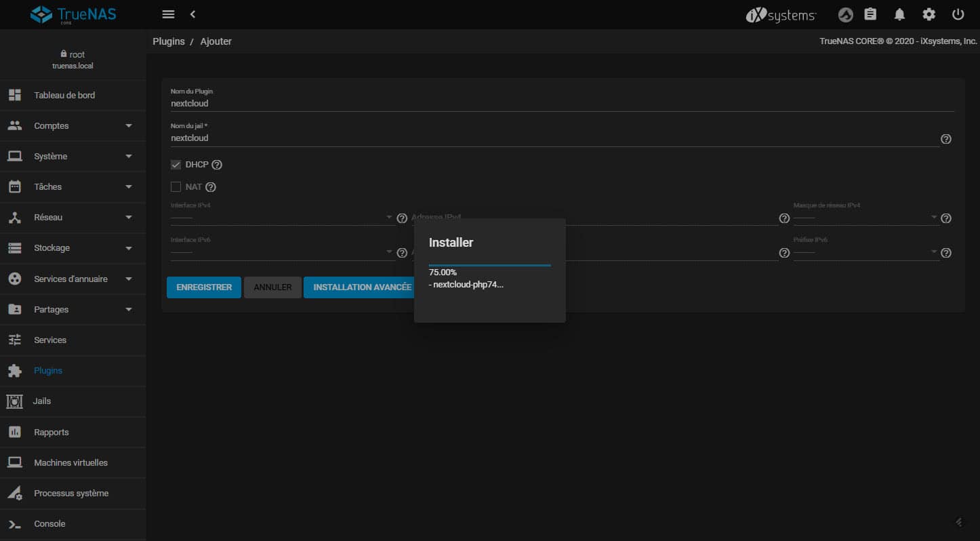The height and width of the screenshot is (541, 980).
Task: Click the Nom du Plugin field
Action: (562, 104)
